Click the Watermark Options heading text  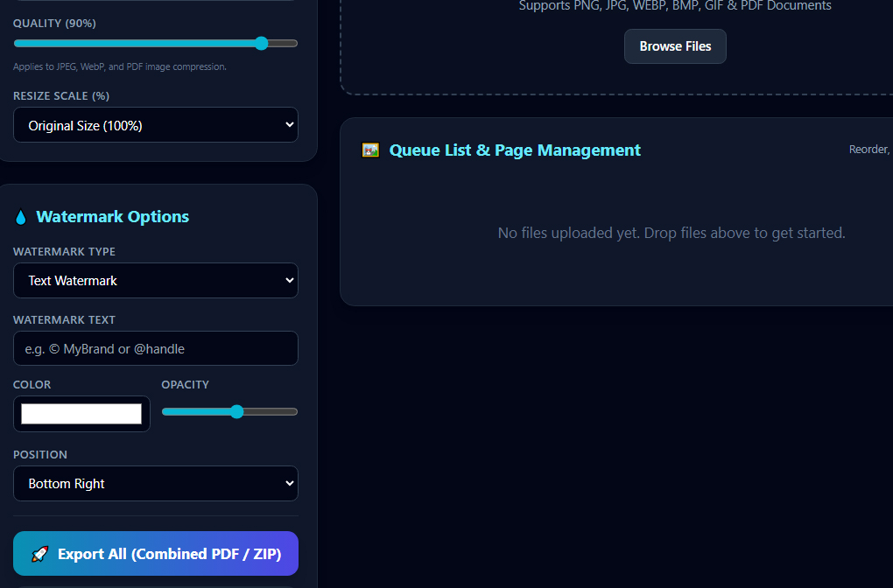tap(113, 217)
